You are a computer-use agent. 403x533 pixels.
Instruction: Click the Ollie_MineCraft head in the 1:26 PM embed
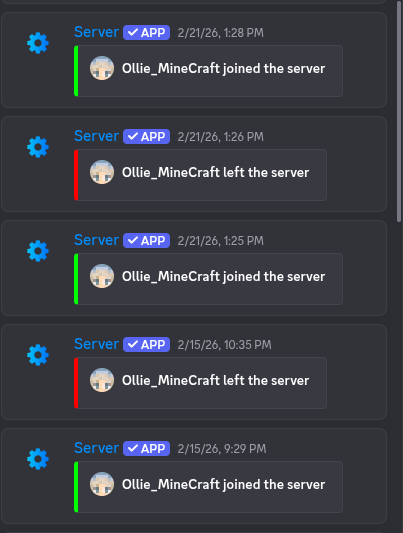tap(102, 172)
